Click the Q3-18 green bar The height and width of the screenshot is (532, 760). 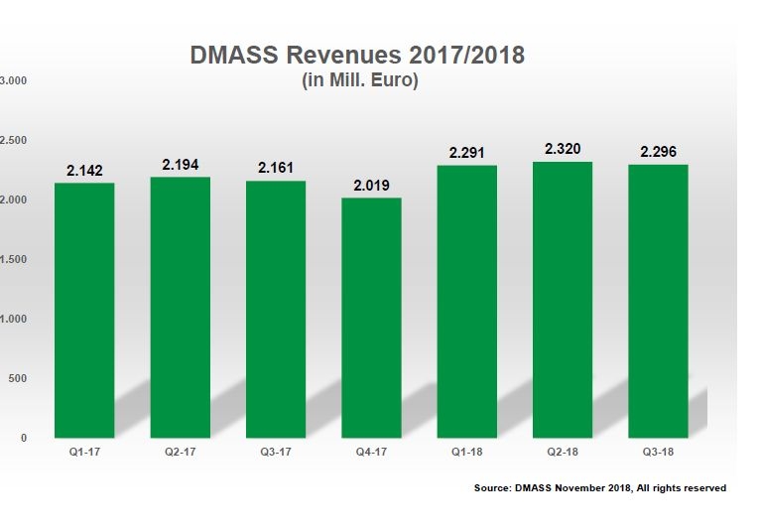click(658, 301)
